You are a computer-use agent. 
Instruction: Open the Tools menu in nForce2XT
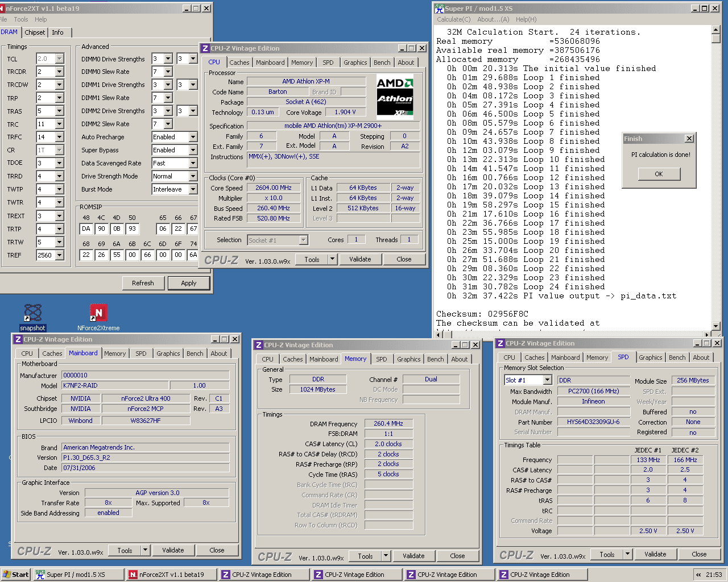coord(21,19)
